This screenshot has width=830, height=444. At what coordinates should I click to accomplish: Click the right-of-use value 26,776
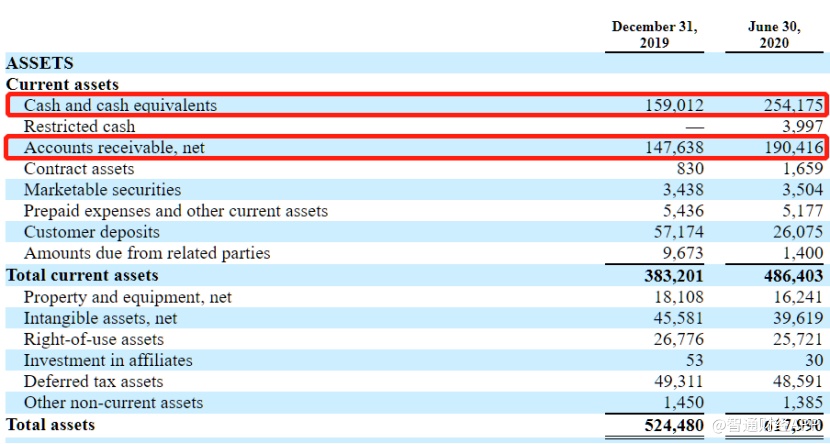coord(679,340)
